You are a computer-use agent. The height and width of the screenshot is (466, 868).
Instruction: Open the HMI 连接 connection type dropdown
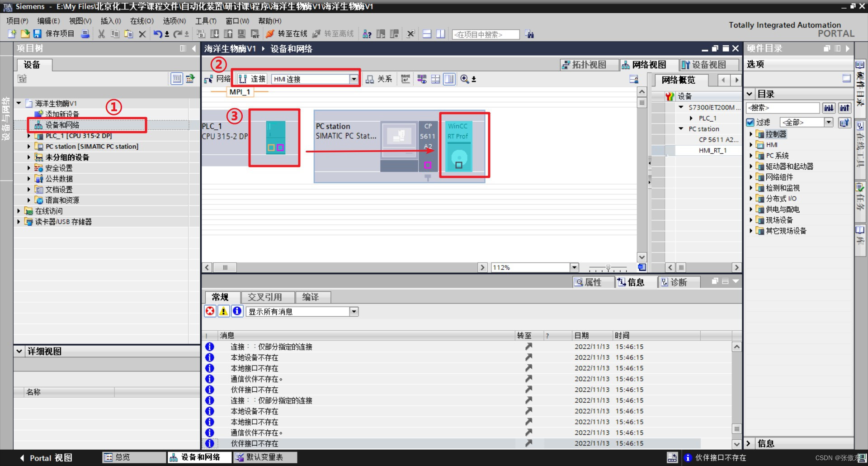(354, 79)
